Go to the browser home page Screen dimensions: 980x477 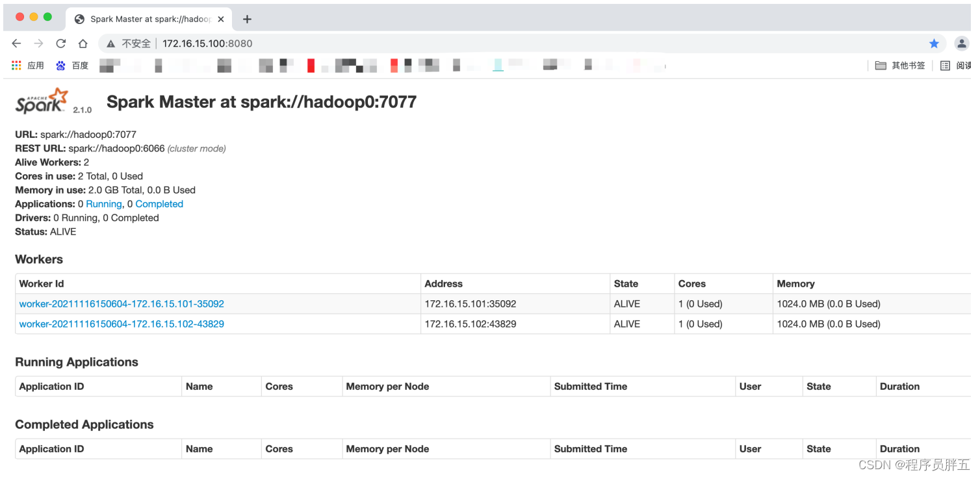point(83,44)
